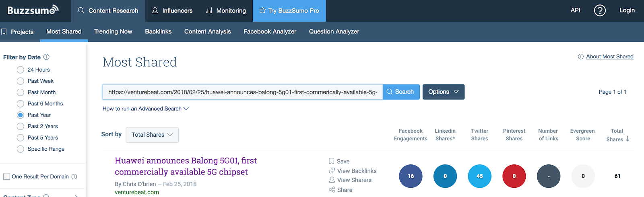Screen dimensions: 644x197
Task: Click the Save bookmark icon
Action: coord(332,161)
